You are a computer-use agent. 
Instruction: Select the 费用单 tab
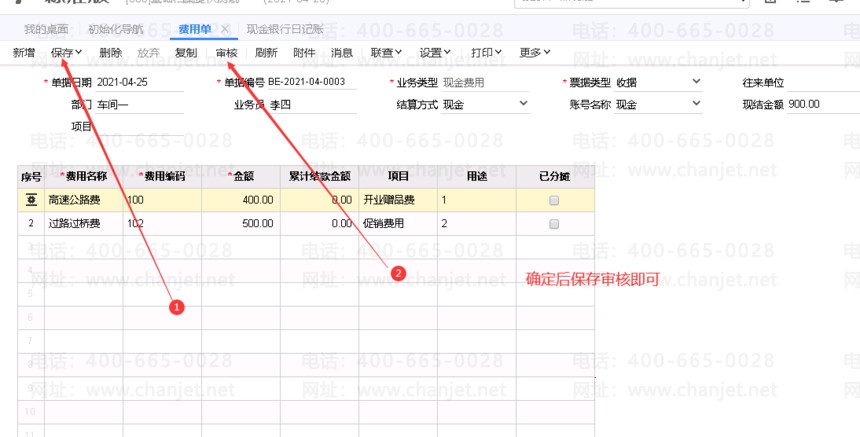tap(195, 29)
